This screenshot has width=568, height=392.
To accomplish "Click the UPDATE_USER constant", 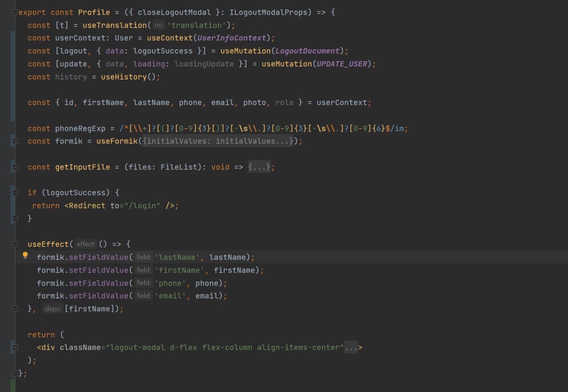I will click(342, 64).
